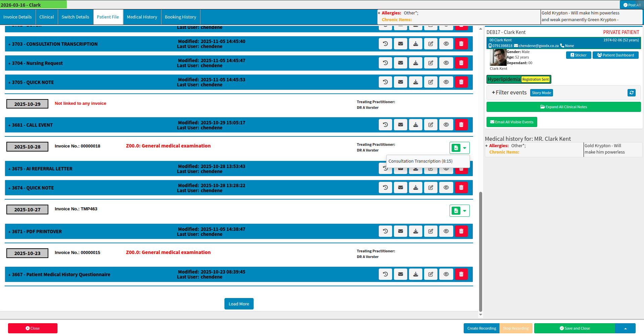The height and width of the screenshot is (336, 644).
Task: Download the 3667 Patient Medical History Questionnaire
Action: pos(416,274)
